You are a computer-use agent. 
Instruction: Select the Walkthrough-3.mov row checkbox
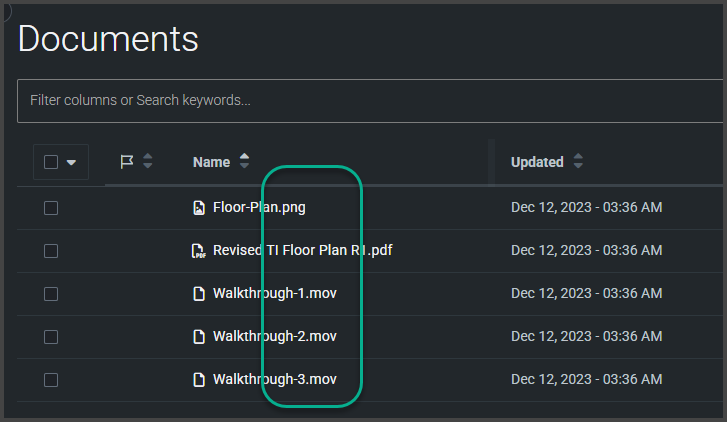(51, 380)
